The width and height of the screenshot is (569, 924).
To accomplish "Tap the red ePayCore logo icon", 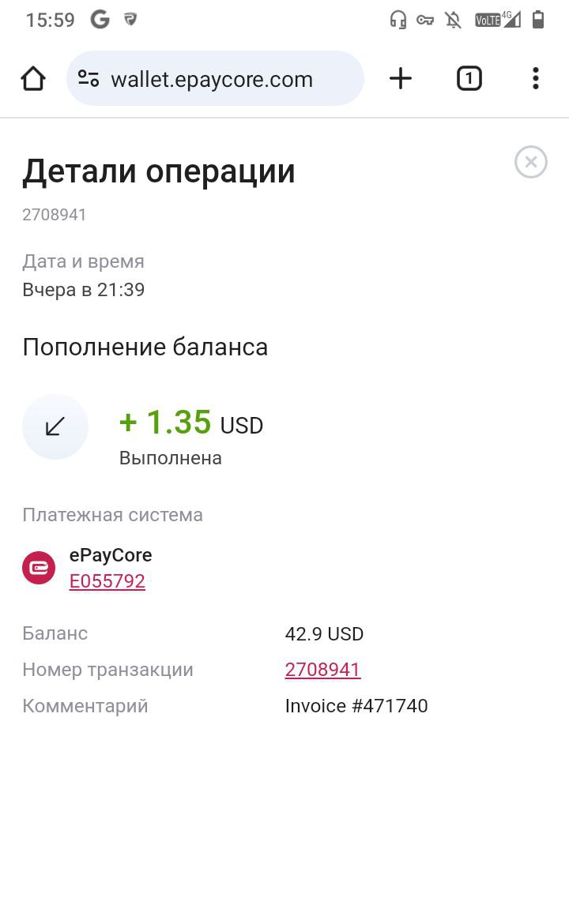I will (x=39, y=568).
